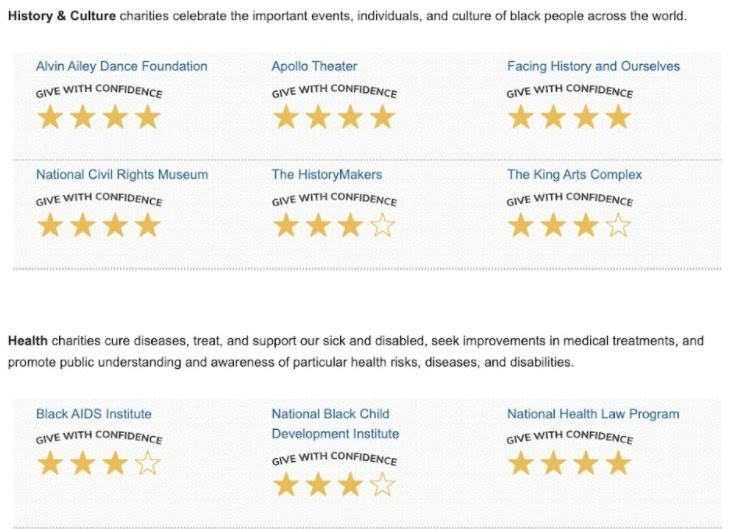Click the first gold star under Apollo Theater
Image resolution: width=734 pixels, height=529 pixels.
(x=286, y=118)
